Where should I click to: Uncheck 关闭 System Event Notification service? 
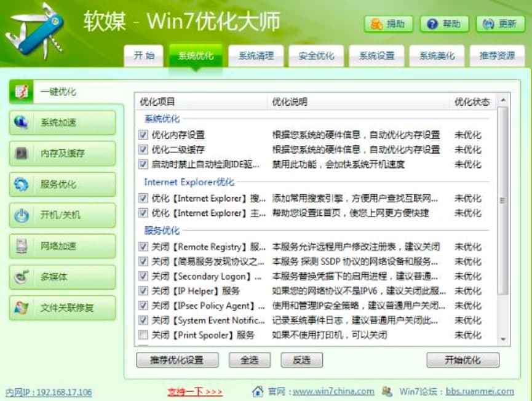(x=143, y=320)
